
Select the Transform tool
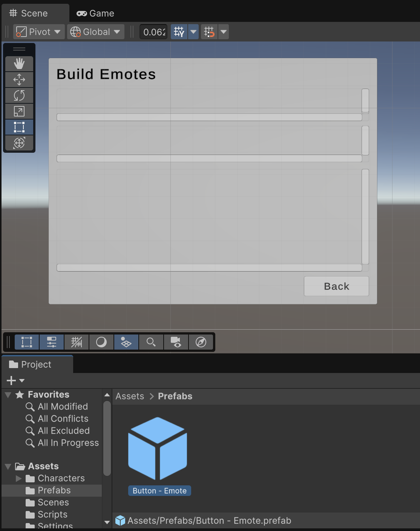tap(19, 143)
